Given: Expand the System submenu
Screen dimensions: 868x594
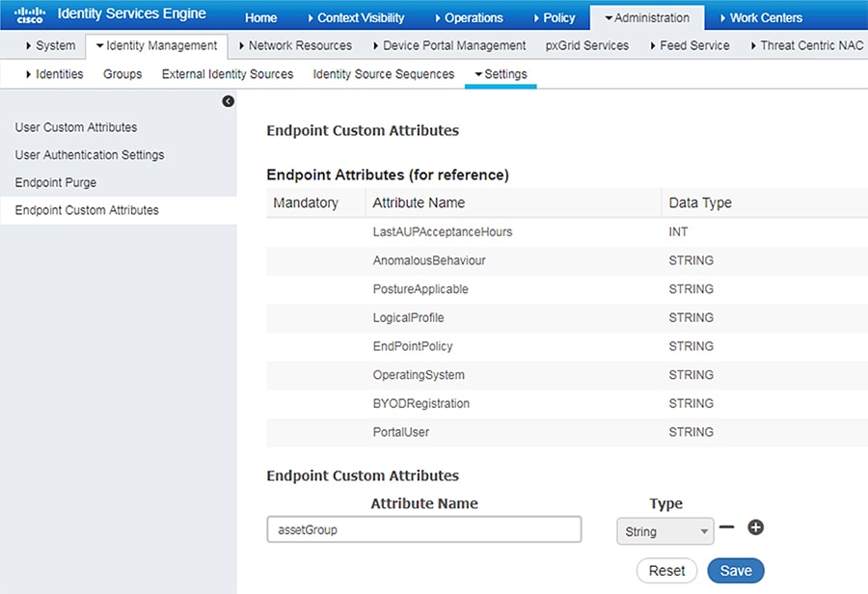Looking at the screenshot, I should pyautogui.click(x=50, y=45).
